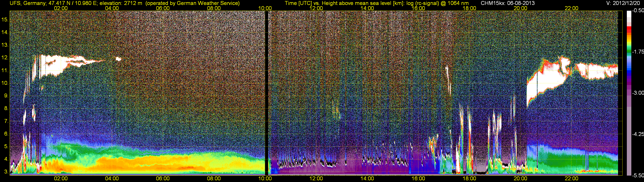Viewport: 644px width, 182px height.
Task: Click the -0.50 value on the color scale
Action: (x=638, y=10)
